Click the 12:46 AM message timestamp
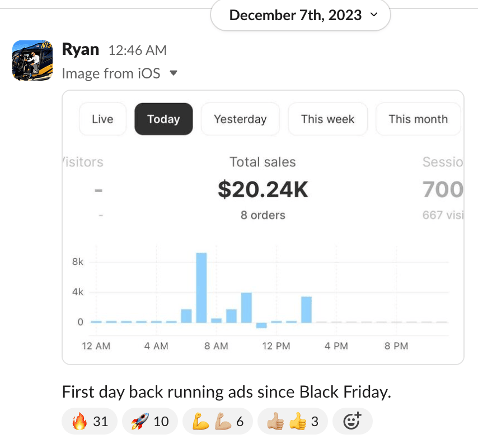 138,50
